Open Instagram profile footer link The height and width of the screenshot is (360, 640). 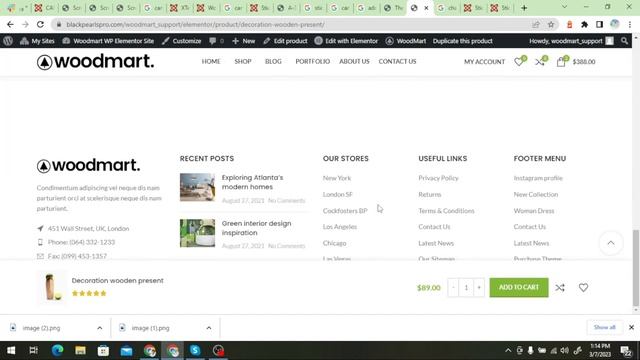[538, 178]
